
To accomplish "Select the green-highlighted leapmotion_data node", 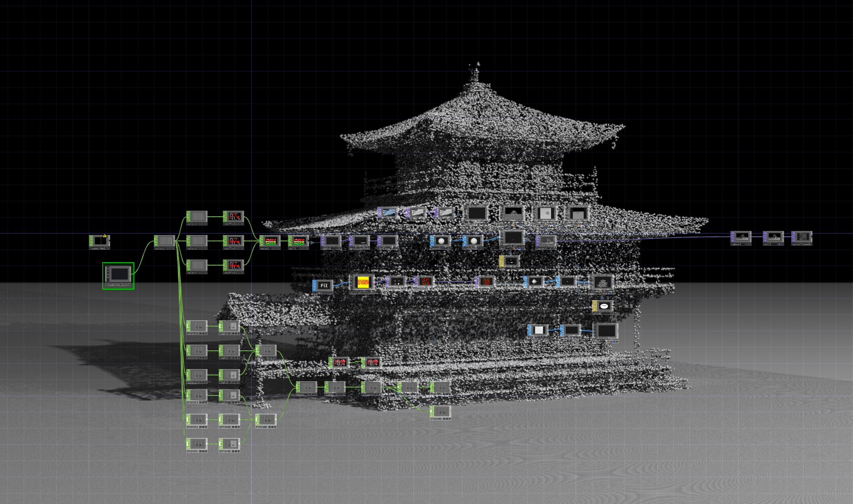I will tap(119, 274).
